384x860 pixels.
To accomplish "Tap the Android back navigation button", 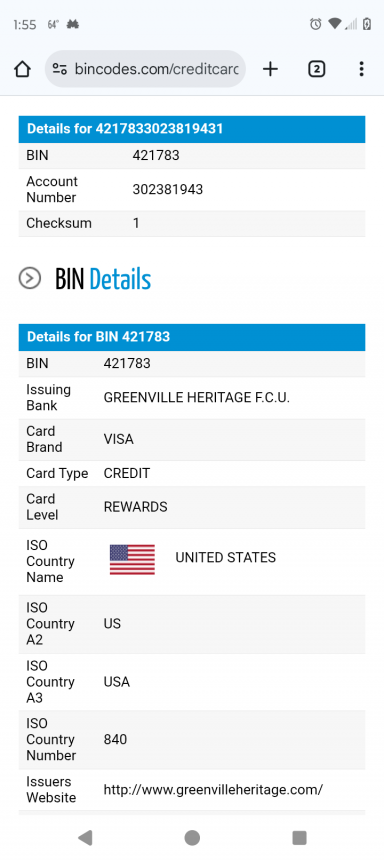I will pyautogui.click(x=84, y=838).
